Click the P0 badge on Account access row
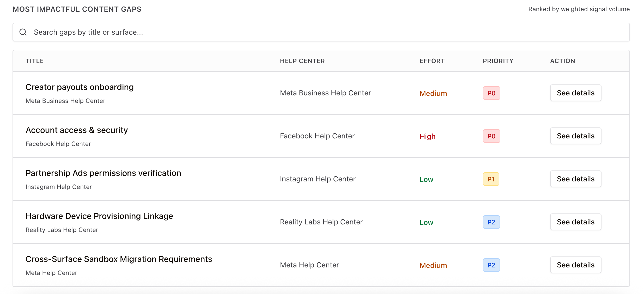Viewport: 644px width, 294px height. [491, 136]
